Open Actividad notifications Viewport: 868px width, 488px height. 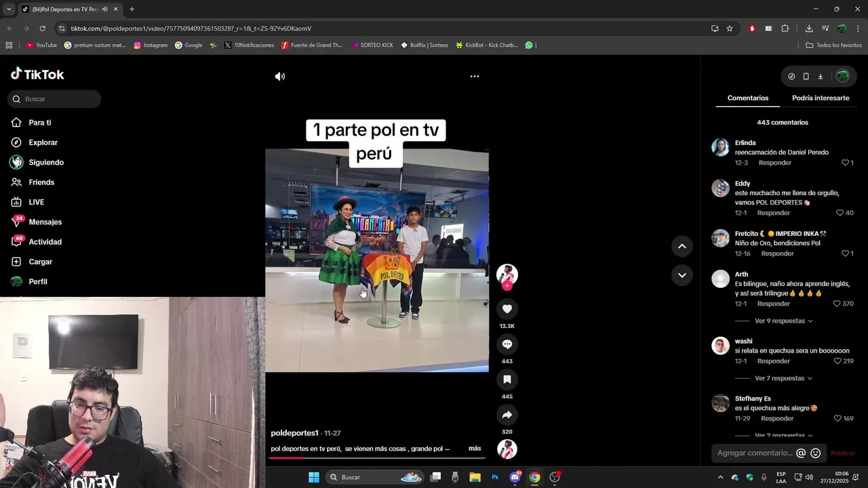tap(45, 242)
